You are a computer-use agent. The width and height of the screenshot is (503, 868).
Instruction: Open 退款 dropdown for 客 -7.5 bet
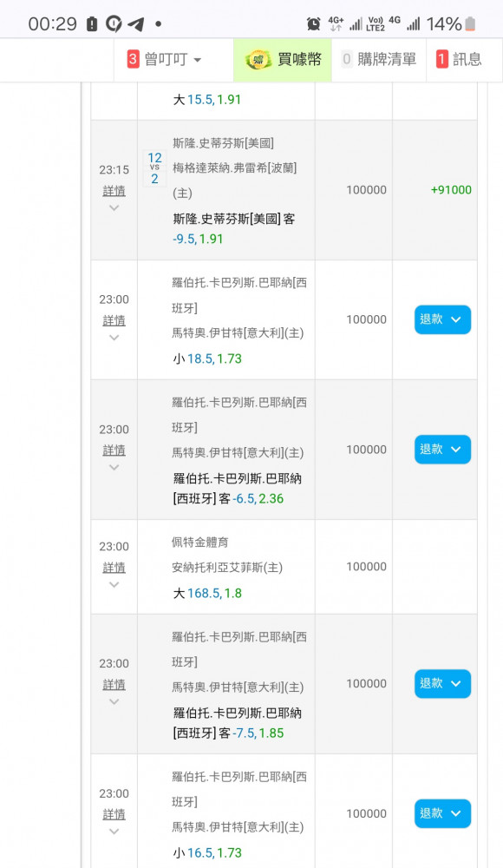(x=442, y=684)
